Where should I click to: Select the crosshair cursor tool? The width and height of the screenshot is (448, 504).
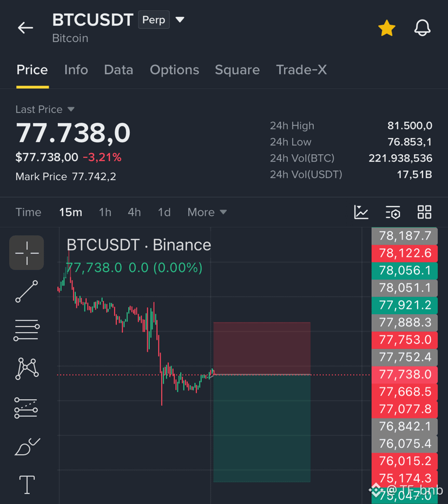pyautogui.click(x=27, y=253)
